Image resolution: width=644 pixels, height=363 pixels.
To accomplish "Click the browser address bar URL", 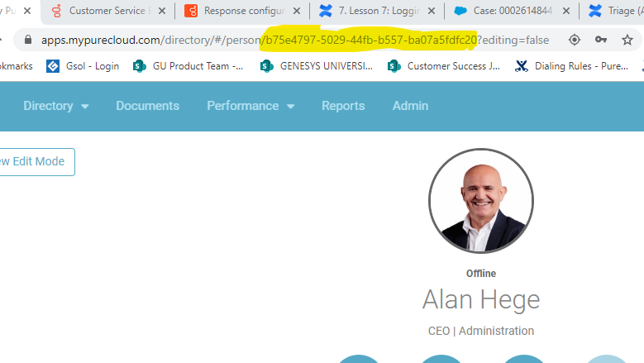I will coord(295,40).
